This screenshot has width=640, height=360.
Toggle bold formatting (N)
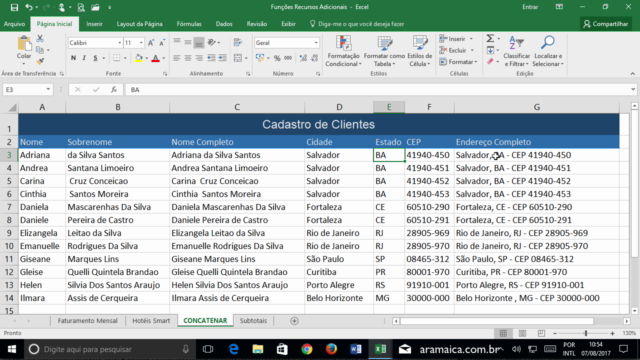(73, 58)
